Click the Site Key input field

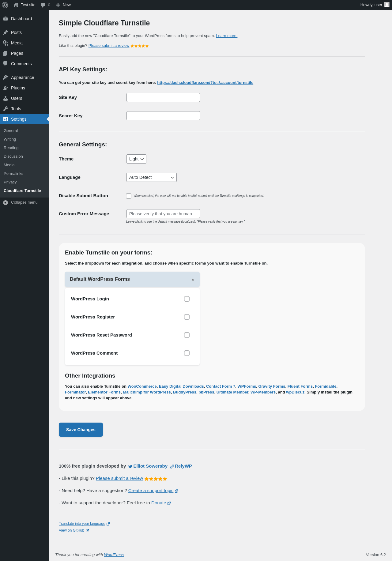[163, 97]
